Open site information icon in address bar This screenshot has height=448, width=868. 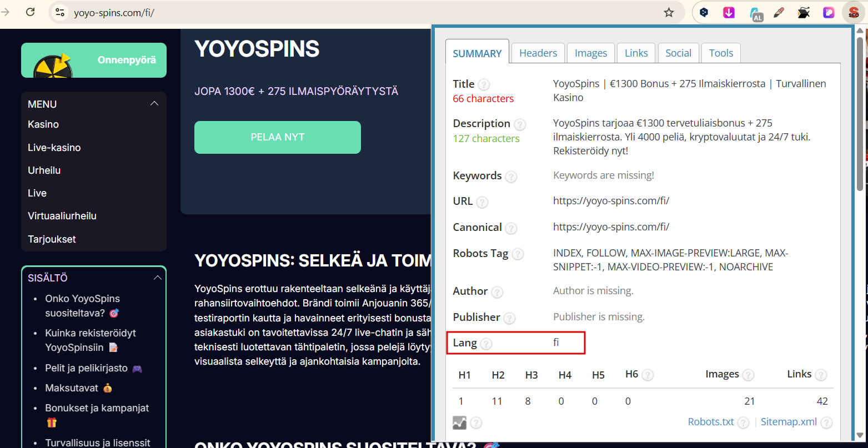pyautogui.click(x=61, y=12)
